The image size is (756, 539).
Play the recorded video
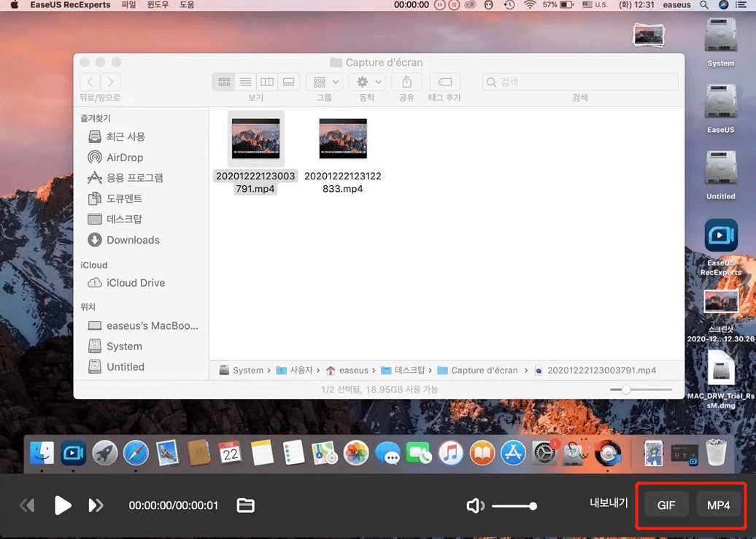pos(63,505)
